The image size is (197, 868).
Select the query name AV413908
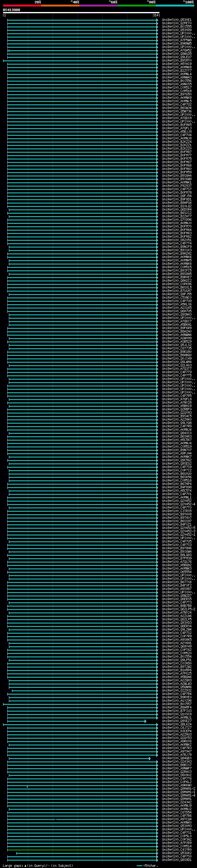11,10
